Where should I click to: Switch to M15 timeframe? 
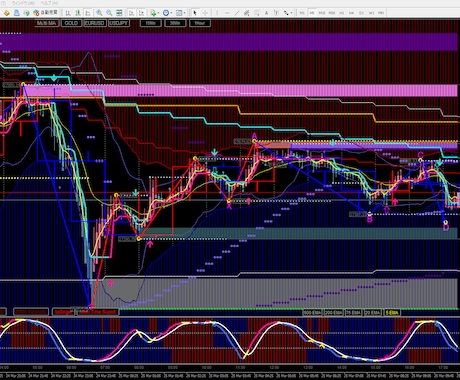click(x=322, y=13)
